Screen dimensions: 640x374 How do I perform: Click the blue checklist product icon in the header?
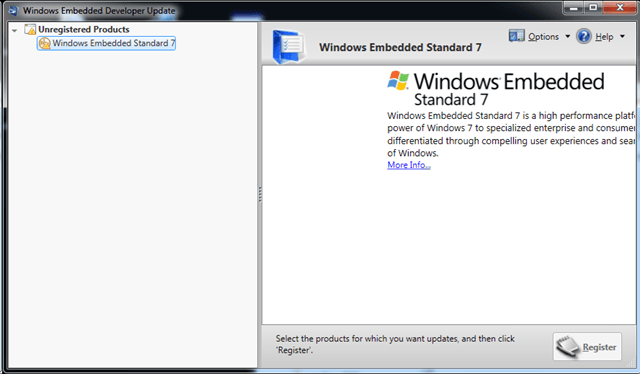click(x=289, y=47)
